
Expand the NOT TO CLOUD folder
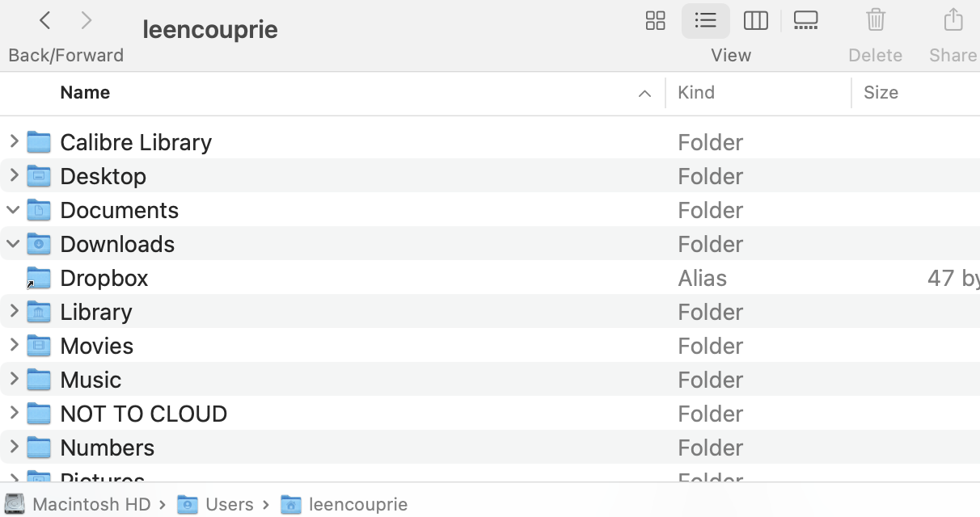[x=14, y=414]
